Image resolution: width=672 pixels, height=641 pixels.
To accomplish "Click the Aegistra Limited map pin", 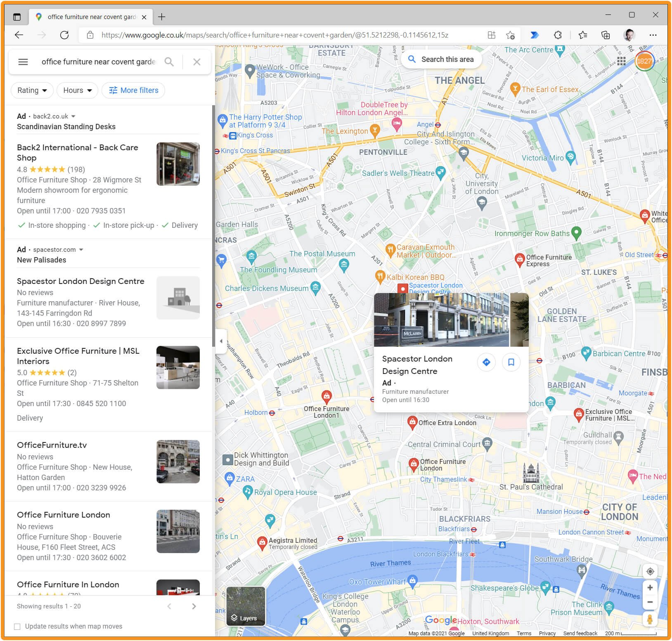I will point(262,542).
